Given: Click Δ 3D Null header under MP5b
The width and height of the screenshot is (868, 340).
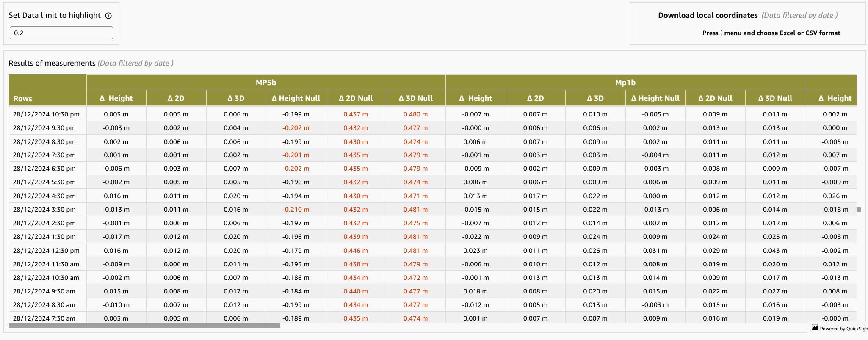Looking at the screenshot, I should click(415, 98).
